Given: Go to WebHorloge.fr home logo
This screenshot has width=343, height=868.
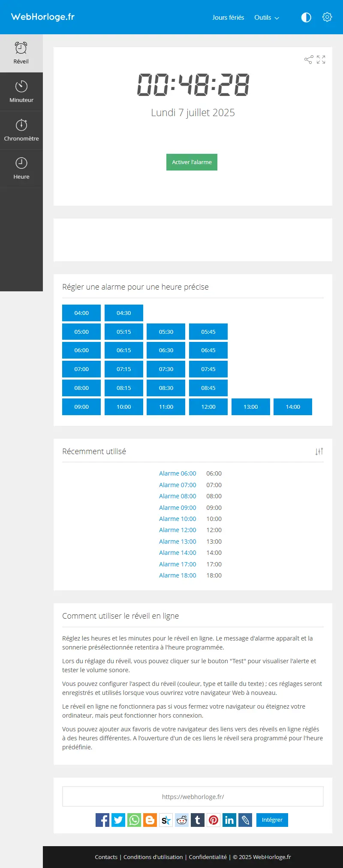Looking at the screenshot, I should click(x=43, y=17).
